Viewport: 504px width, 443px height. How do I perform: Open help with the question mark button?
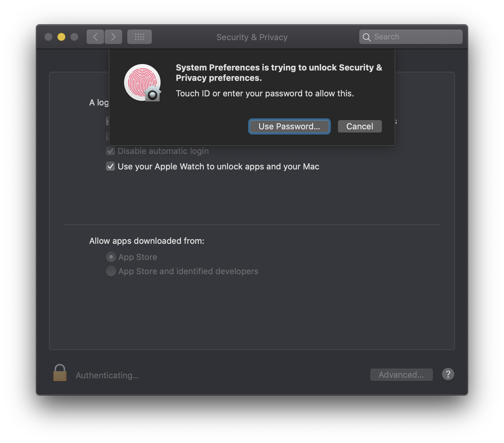448,374
